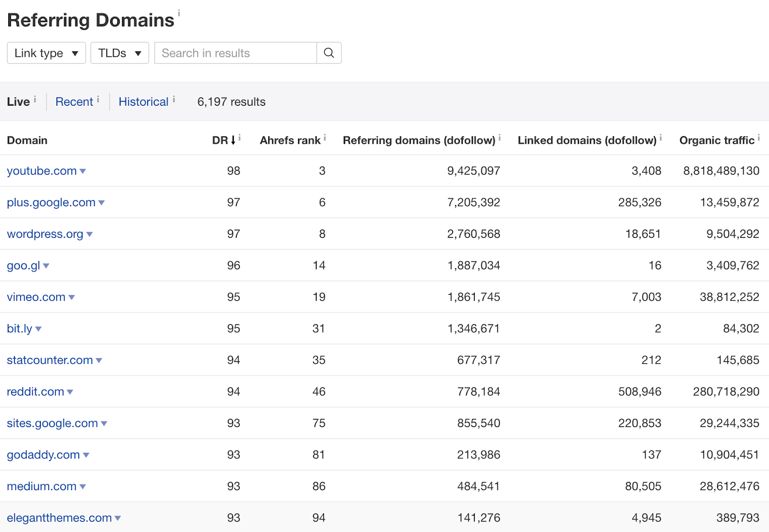769x532 pixels.
Task: Click info icon beside Recent tab
Action: point(98,99)
